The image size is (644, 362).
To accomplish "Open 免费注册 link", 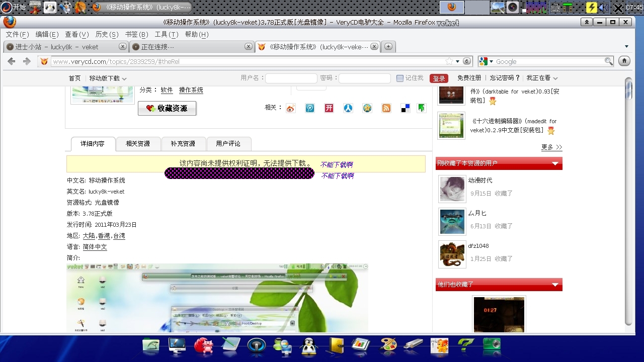I will 469,78.
